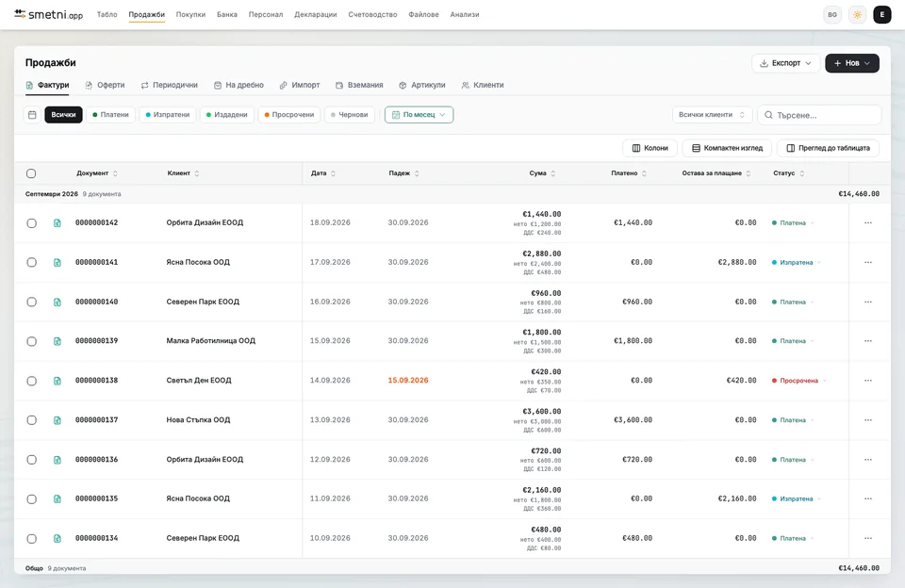Sort table by the Сума column
Screen dimensions: 905x588
pos(542,173)
